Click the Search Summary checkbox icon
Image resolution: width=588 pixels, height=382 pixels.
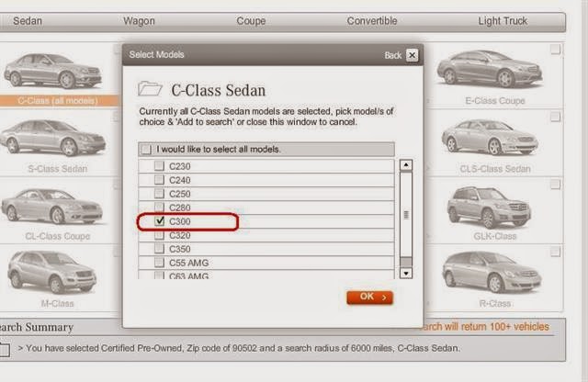5,349
